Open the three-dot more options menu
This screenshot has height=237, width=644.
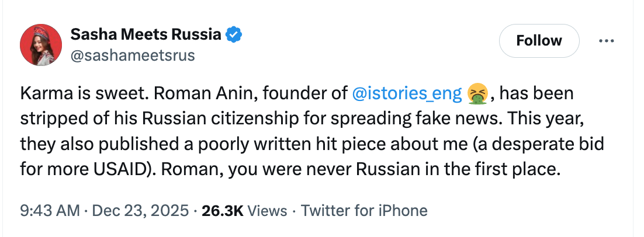607,41
